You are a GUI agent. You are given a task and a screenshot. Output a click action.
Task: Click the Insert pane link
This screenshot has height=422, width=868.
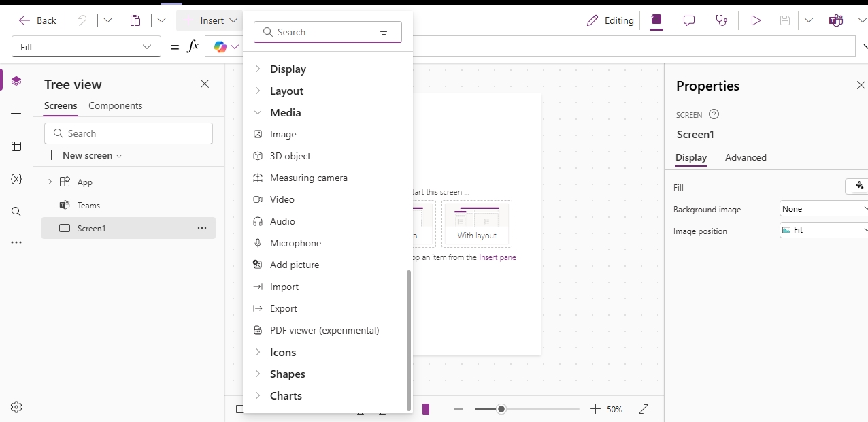[x=497, y=257]
